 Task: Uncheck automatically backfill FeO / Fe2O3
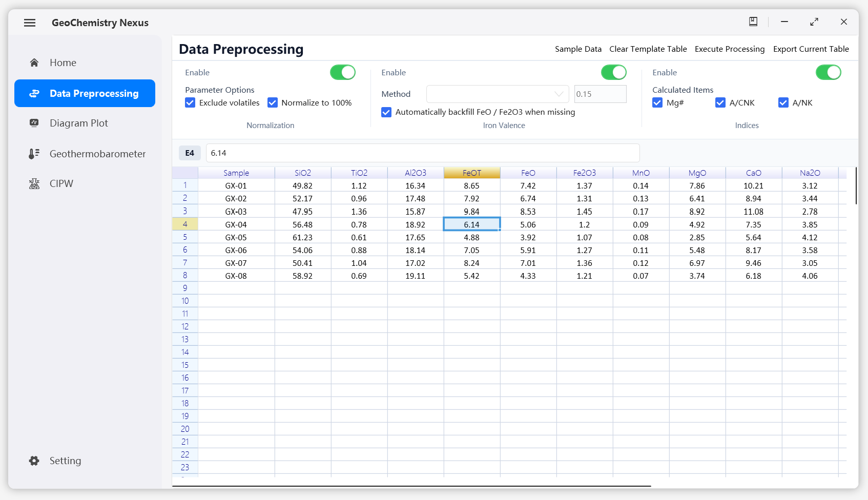click(x=386, y=112)
